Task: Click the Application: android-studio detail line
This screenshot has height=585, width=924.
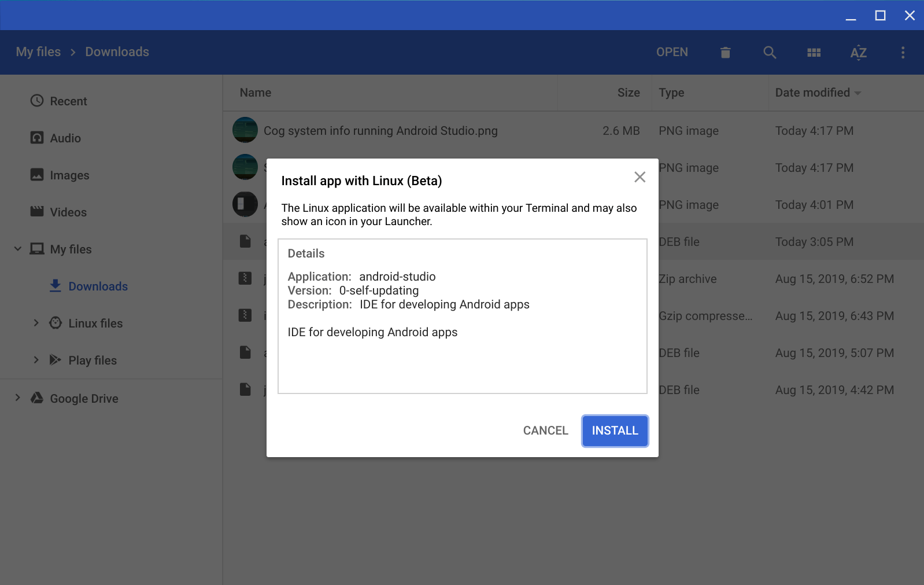Action: [361, 277]
